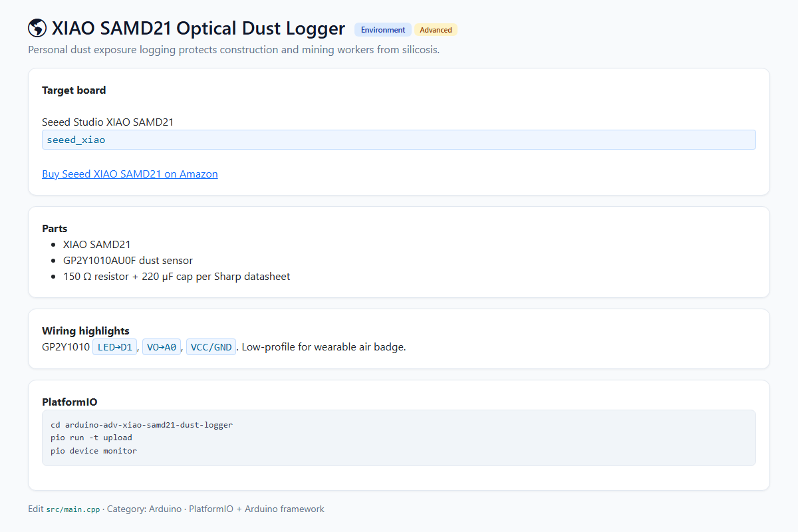Click the pio device monitor command

94,451
